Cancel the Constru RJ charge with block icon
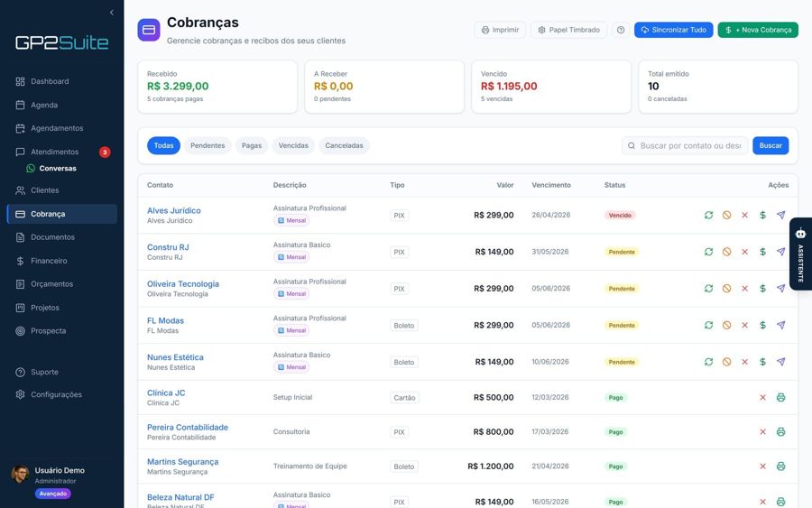The height and width of the screenshot is (508, 812). [726, 252]
